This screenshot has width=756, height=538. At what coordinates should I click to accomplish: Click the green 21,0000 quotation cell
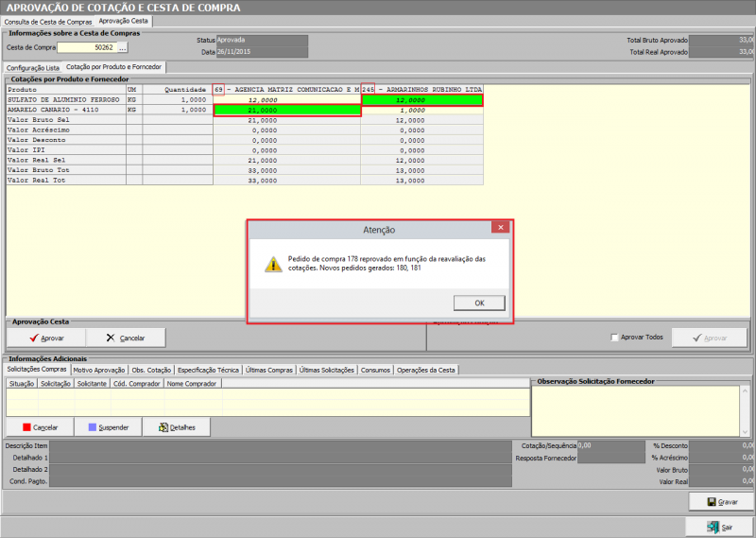click(288, 110)
